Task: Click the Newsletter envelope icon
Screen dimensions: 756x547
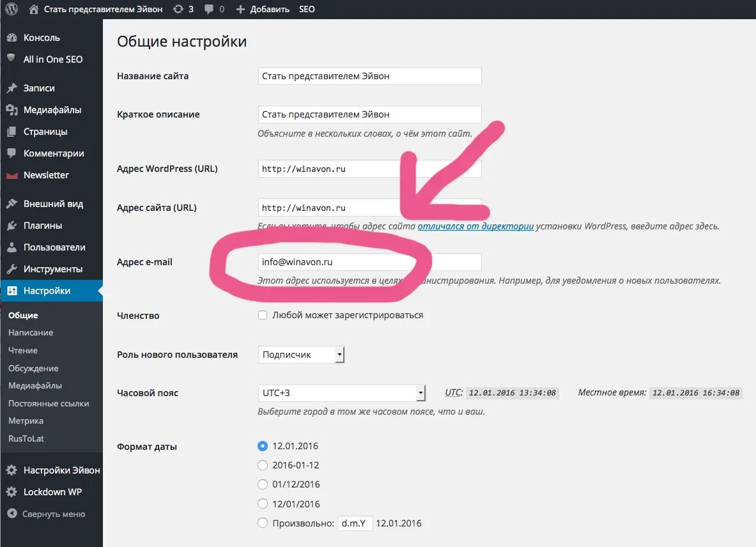Action: pyautogui.click(x=12, y=176)
